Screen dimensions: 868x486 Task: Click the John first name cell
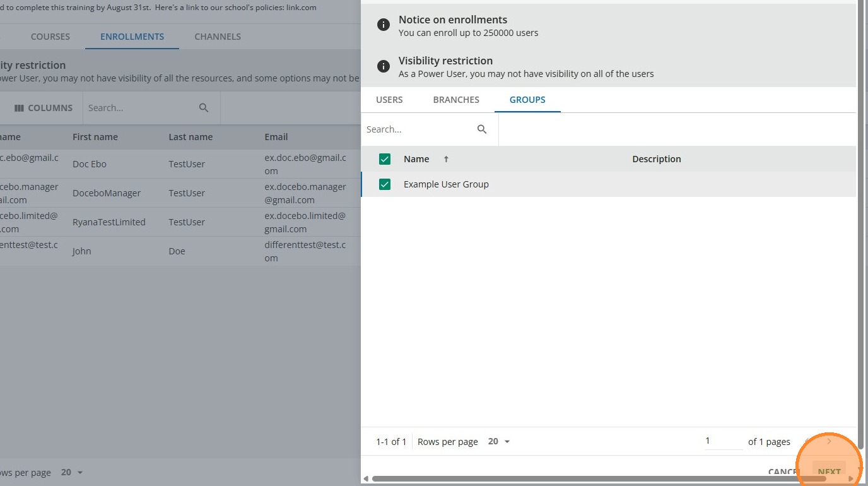point(82,251)
